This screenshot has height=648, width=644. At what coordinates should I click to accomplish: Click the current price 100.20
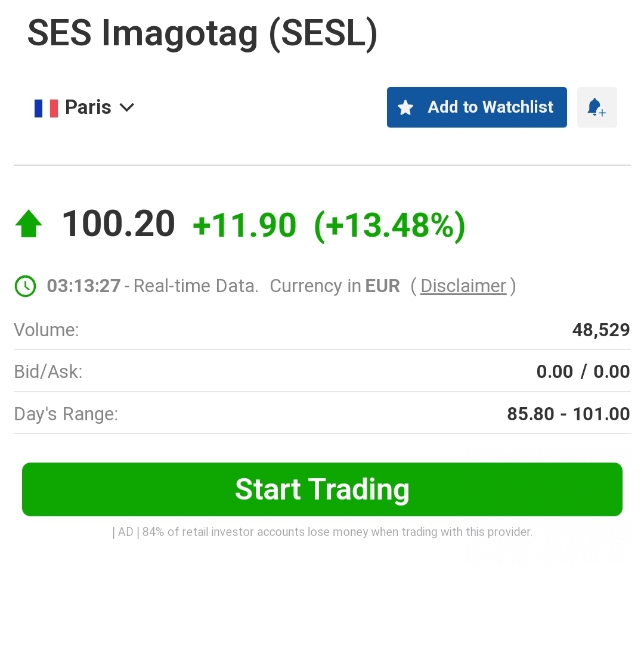pos(119,225)
